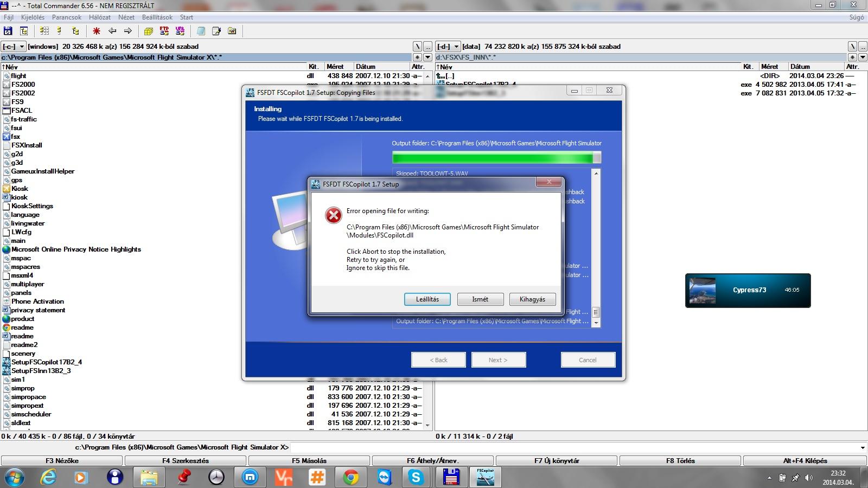The height and width of the screenshot is (488, 868).
Task: Click the left panel asterisk favorites button
Action: coord(417,57)
